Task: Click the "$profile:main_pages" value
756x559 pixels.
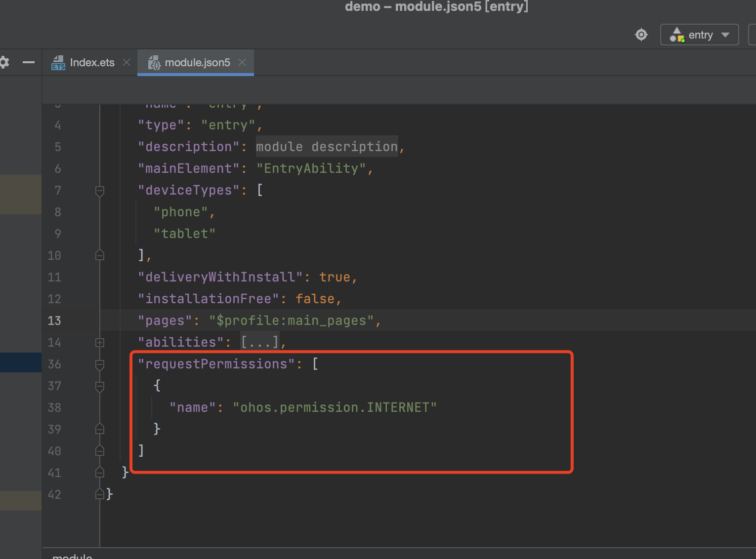Action: [292, 320]
